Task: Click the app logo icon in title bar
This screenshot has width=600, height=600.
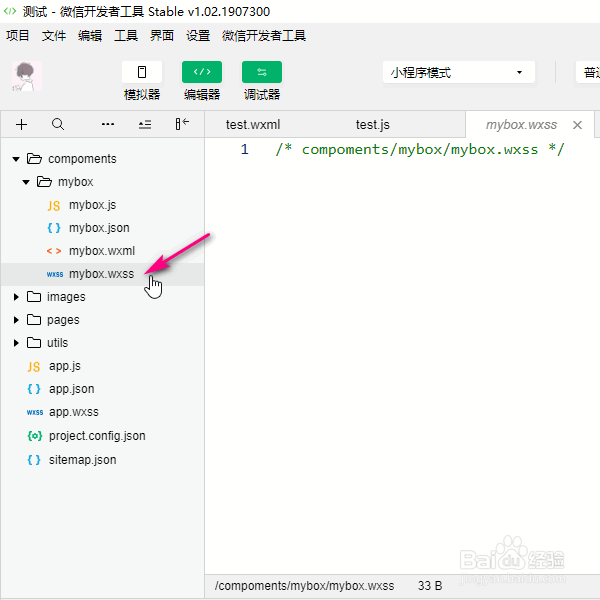Action: [10, 11]
